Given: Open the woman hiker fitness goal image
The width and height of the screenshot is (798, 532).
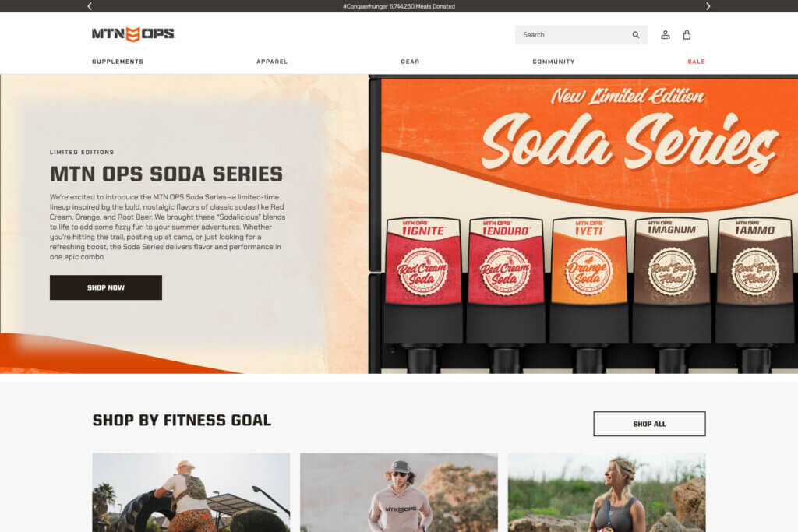Looking at the screenshot, I should [606, 492].
